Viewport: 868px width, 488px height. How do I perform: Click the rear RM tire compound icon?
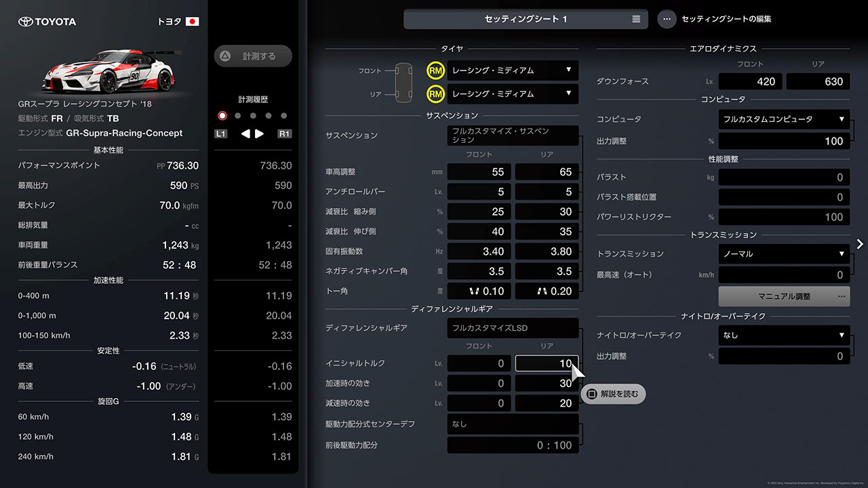[435, 94]
